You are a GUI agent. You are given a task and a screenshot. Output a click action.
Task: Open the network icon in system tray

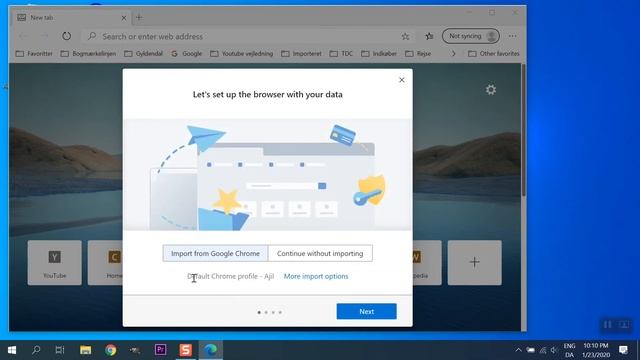coord(542,350)
